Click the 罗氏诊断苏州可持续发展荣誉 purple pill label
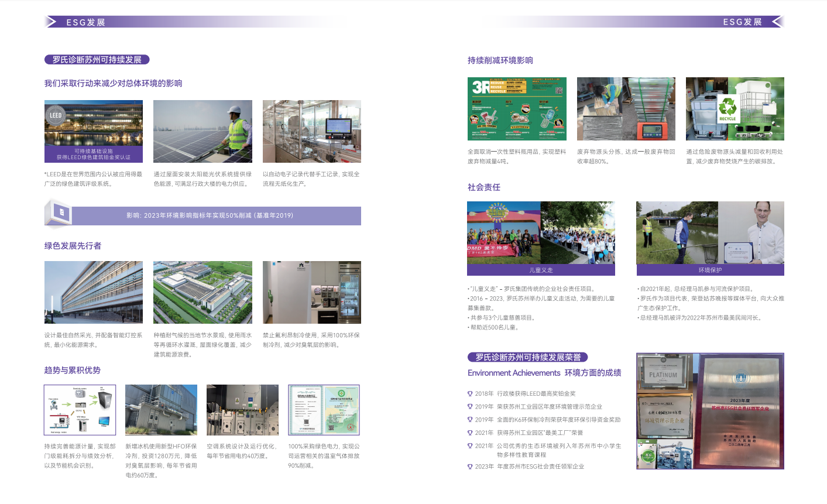Screen dimensions: 827x504 [x=527, y=357]
